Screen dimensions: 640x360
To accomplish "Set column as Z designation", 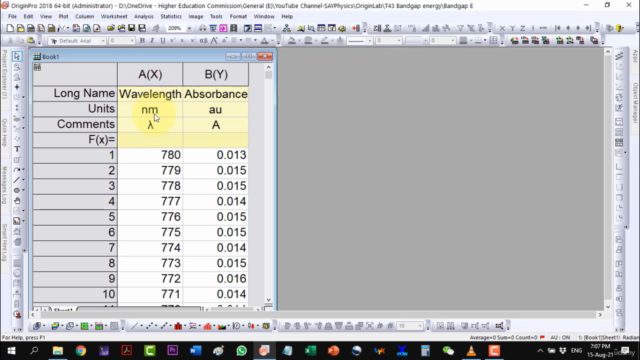I will [522, 28].
